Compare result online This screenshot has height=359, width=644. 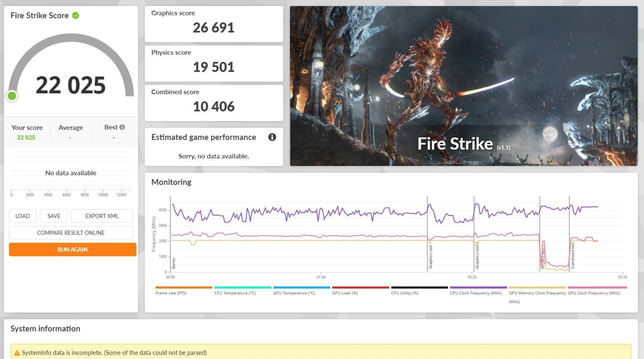click(71, 233)
